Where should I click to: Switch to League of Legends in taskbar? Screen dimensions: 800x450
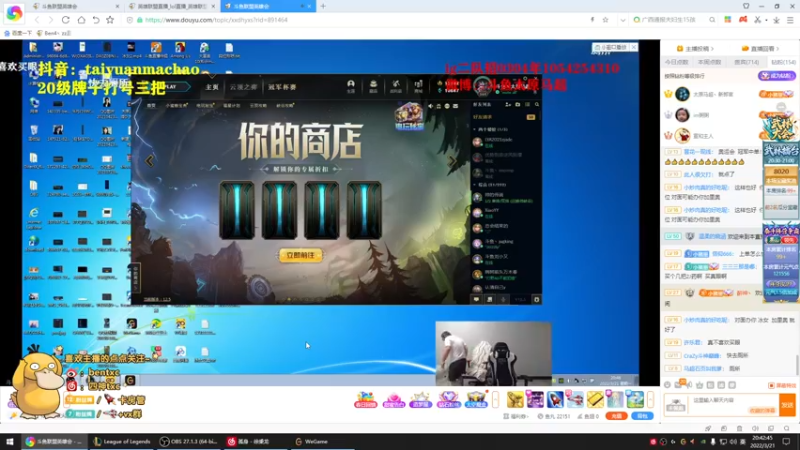[122, 441]
